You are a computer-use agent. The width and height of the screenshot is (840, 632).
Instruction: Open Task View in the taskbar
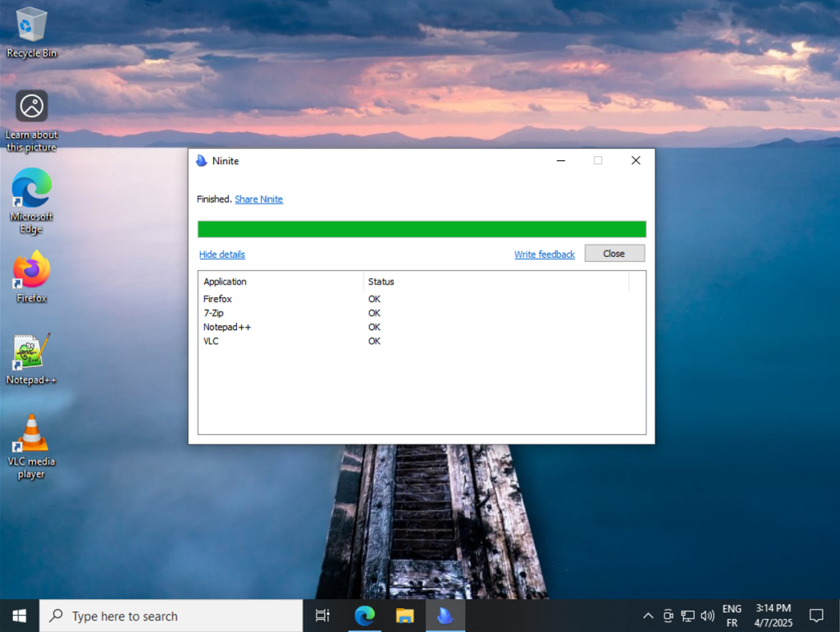pos(323,616)
